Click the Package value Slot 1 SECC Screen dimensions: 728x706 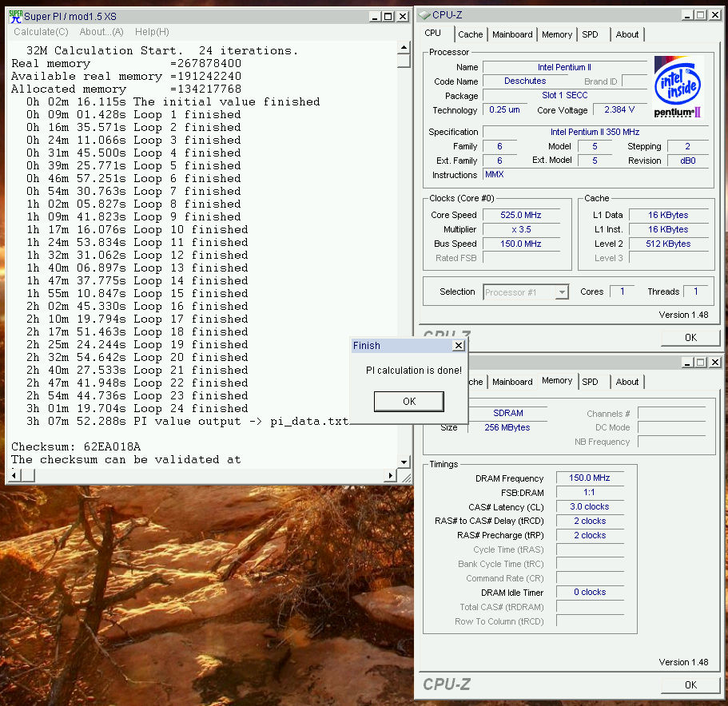pyautogui.click(x=564, y=96)
